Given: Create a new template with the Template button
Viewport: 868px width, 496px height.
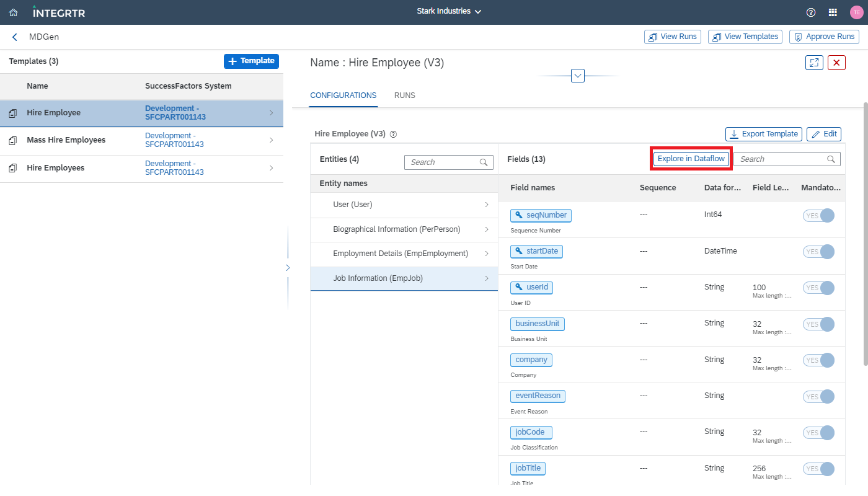Looking at the screenshot, I should tap(251, 61).
